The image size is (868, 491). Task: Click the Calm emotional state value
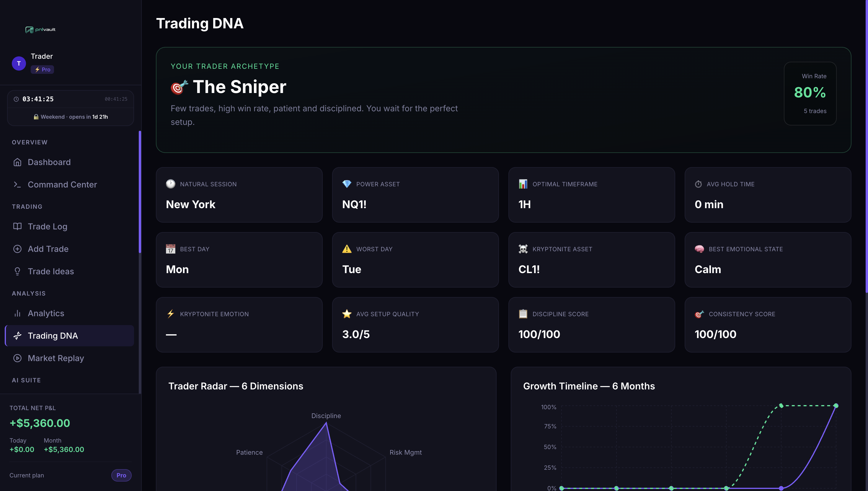[708, 270]
